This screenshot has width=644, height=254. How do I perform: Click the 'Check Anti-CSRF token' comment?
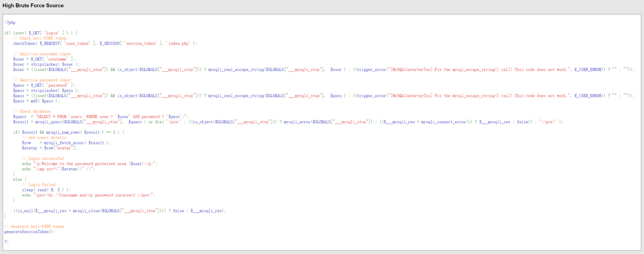pyautogui.click(x=40, y=38)
